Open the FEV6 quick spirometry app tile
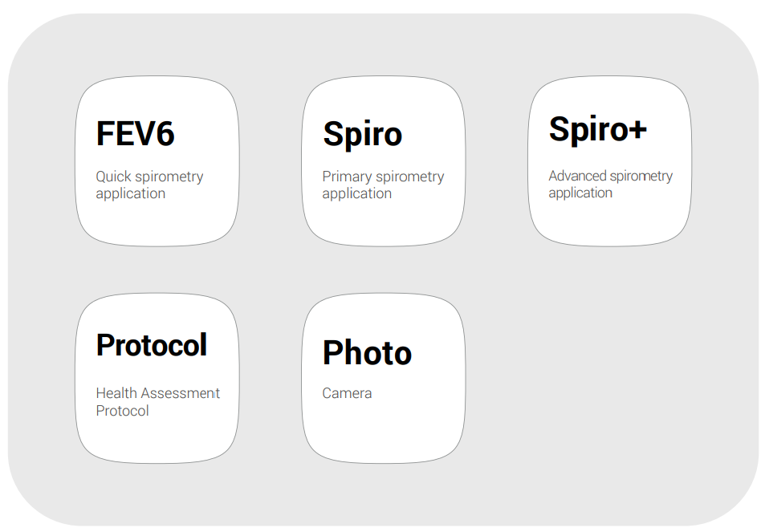Viewport: 765px width, 532px height. click(157, 160)
